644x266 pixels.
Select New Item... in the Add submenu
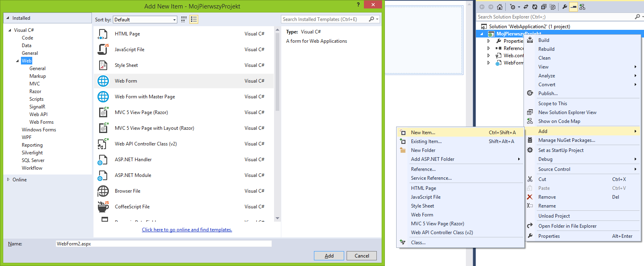(461, 133)
